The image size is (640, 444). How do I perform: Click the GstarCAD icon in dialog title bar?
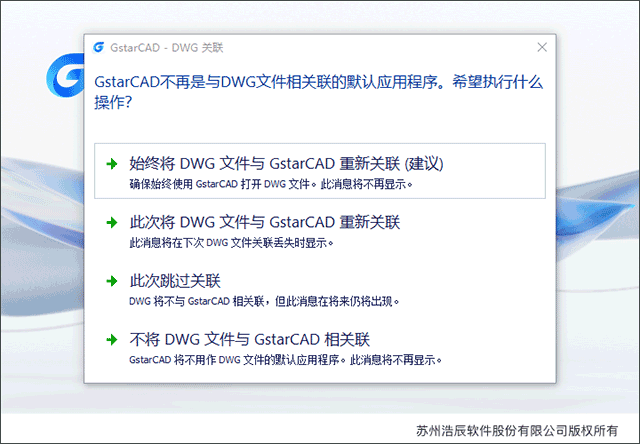[98, 47]
